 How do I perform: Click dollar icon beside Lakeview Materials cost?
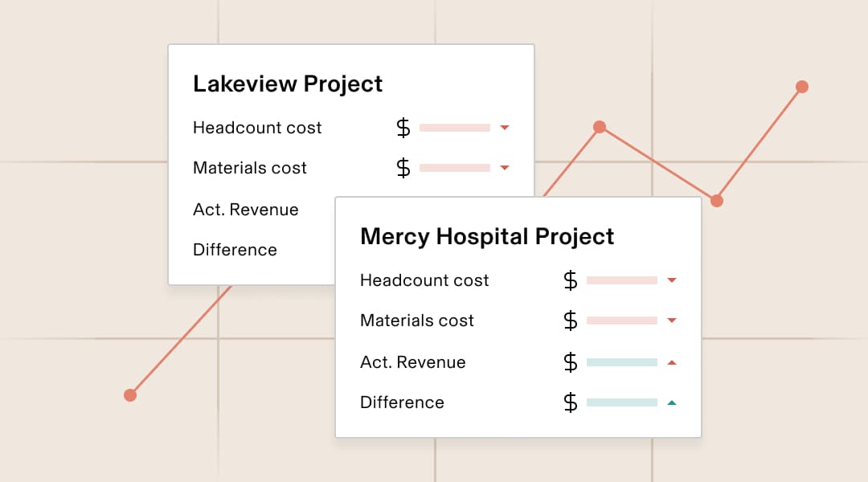click(x=403, y=168)
